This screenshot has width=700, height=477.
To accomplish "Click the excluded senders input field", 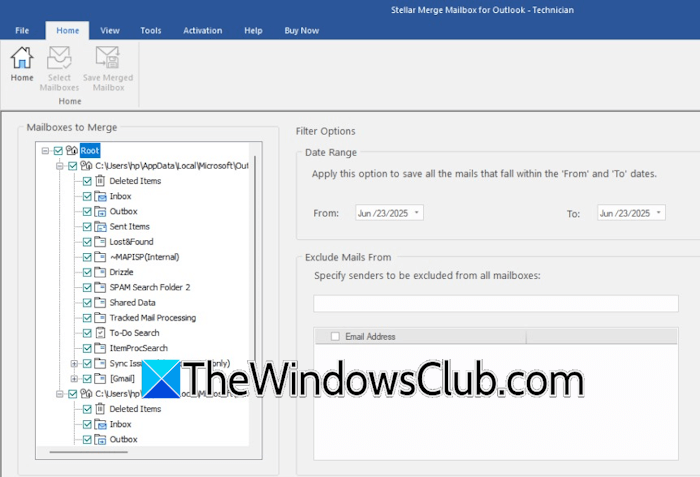I will (496, 303).
